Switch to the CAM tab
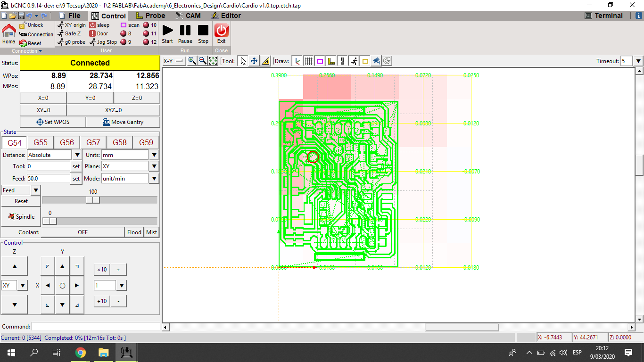644x362 pixels. click(188, 16)
